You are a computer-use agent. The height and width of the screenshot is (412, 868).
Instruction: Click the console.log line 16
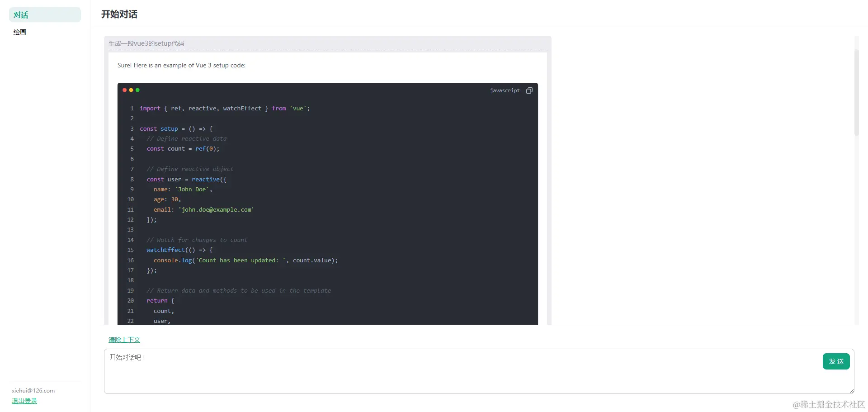point(245,260)
